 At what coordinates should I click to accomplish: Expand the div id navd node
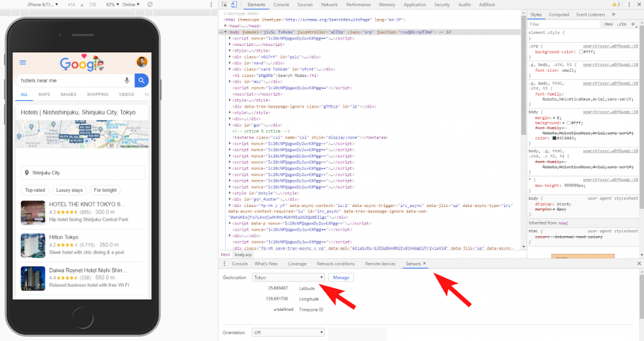coord(230,63)
